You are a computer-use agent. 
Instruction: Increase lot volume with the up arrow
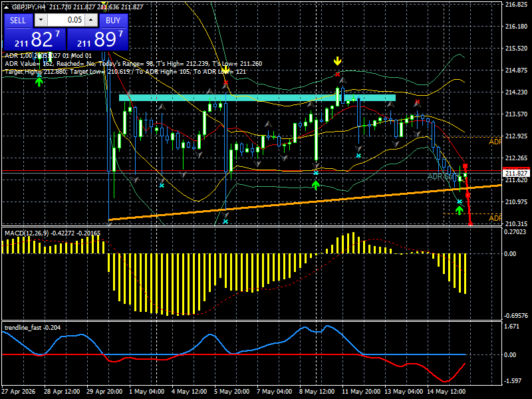click(x=91, y=20)
